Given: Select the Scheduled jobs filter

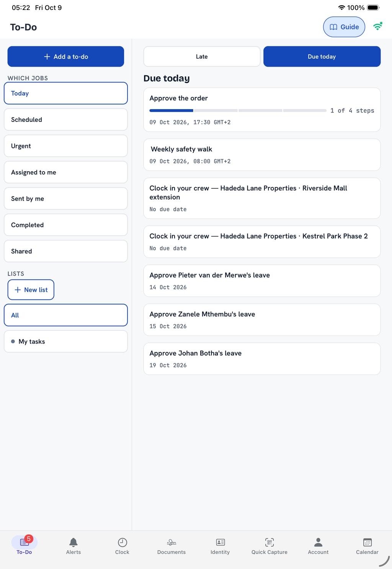Looking at the screenshot, I should coord(66,119).
